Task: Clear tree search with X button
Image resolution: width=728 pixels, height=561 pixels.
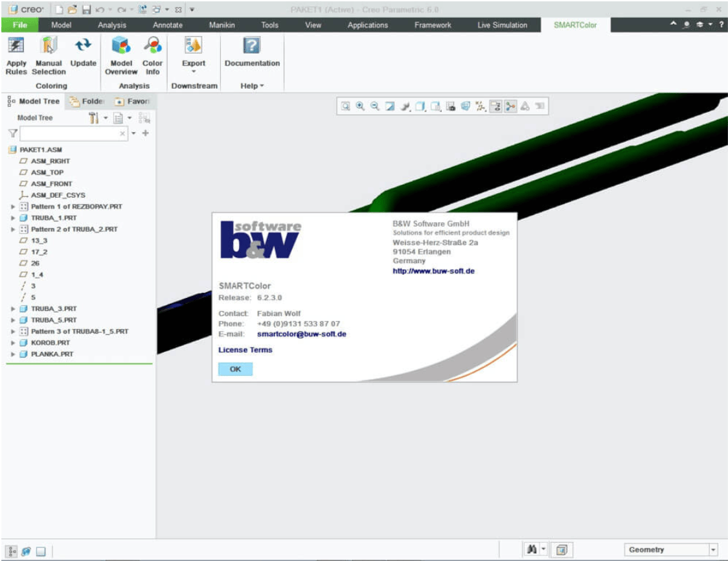Action: point(122,133)
